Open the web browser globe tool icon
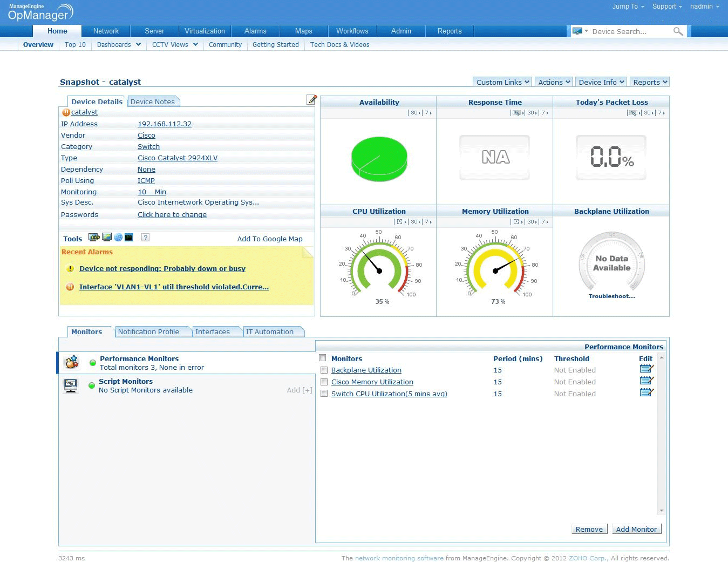Viewport: 728px width, 562px height. pyautogui.click(x=118, y=238)
